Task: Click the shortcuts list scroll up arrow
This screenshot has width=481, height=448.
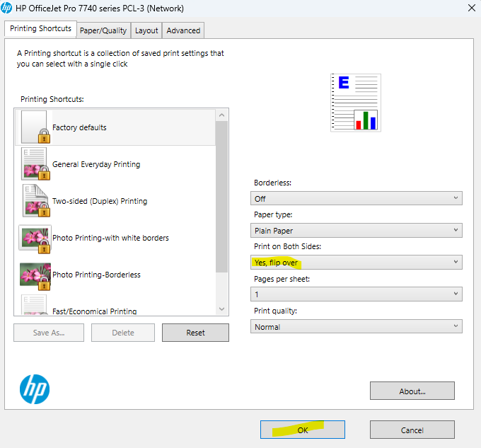Action: pyautogui.click(x=222, y=115)
